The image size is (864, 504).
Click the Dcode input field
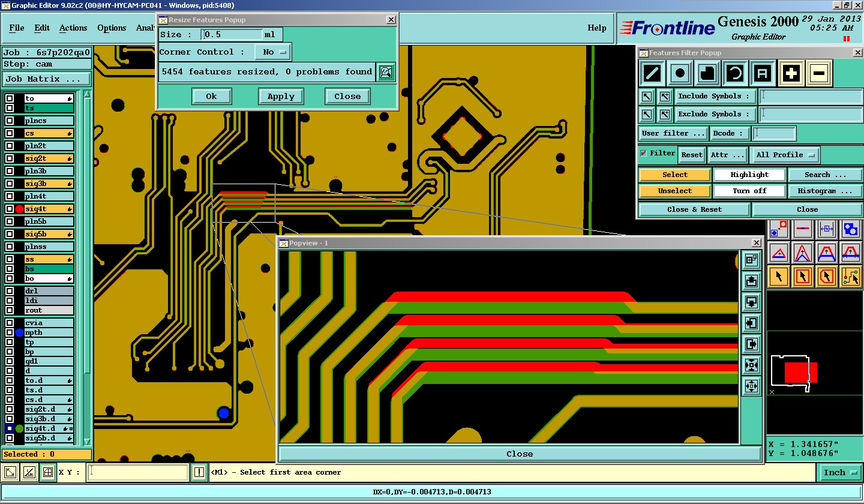775,133
